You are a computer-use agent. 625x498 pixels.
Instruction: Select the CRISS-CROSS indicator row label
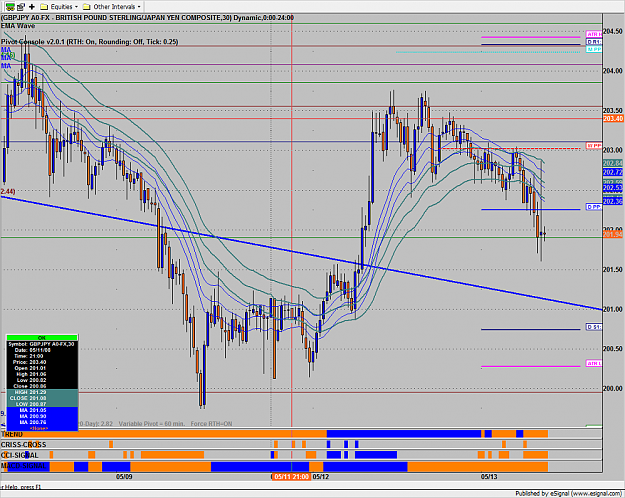pos(24,445)
